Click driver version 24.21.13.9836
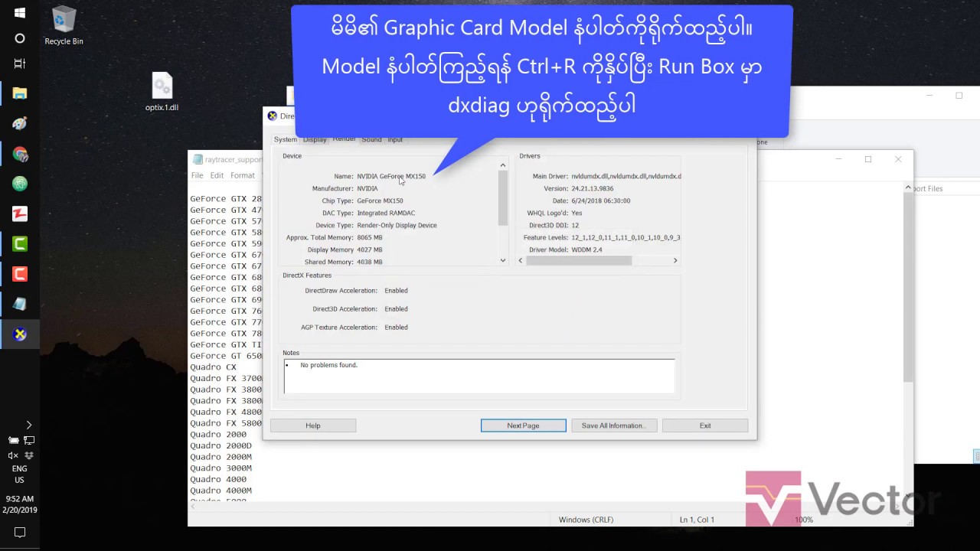The height and width of the screenshot is (551, 980). point(592,188)
